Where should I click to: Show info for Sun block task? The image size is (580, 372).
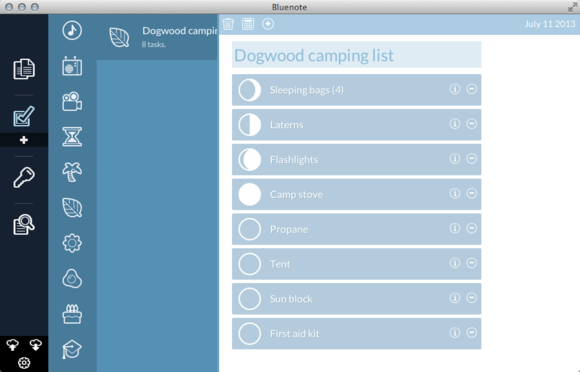455,298
